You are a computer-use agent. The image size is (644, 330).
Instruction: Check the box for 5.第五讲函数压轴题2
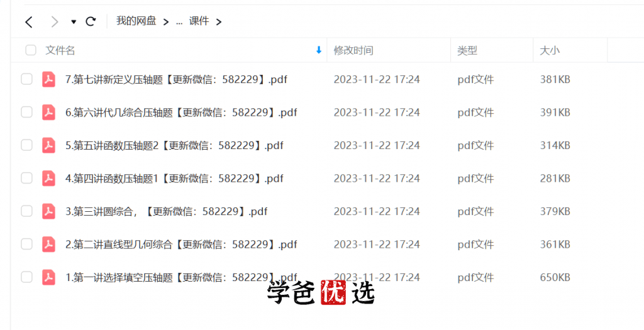[26, 145]
